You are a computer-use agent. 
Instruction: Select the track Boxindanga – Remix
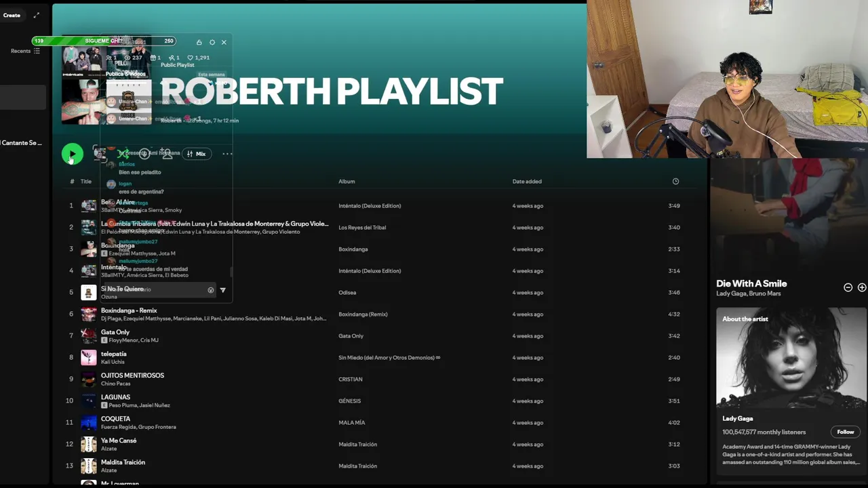[x=129, y=310]
